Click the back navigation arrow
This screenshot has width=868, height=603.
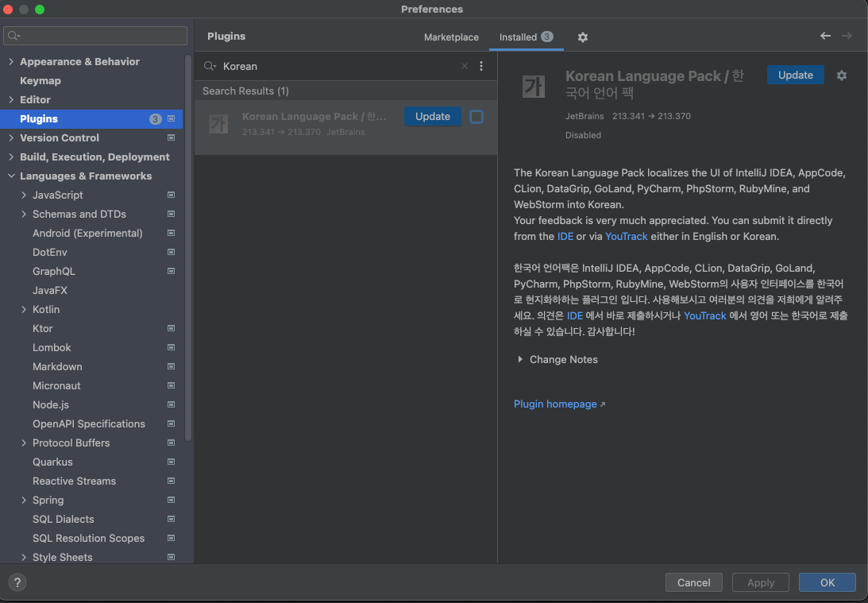[825, 36]
